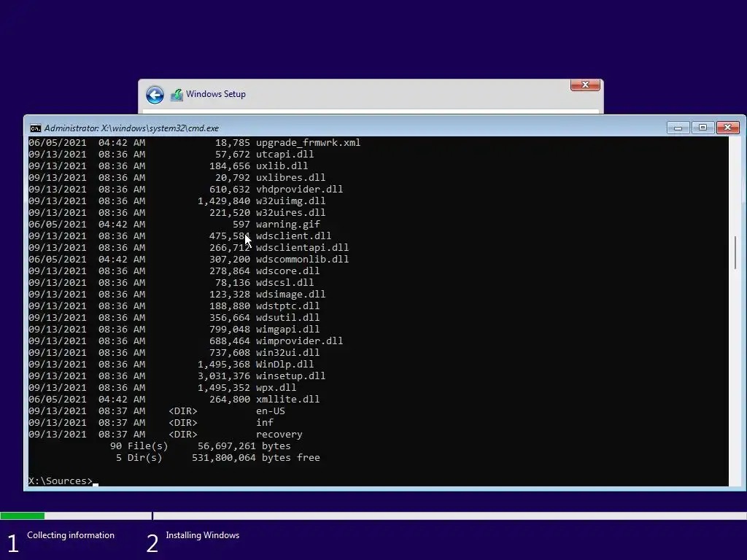The image size is (747, 560).
Task: Click the w32uiimg.dll entry
Action: click(x=290, y=201)
